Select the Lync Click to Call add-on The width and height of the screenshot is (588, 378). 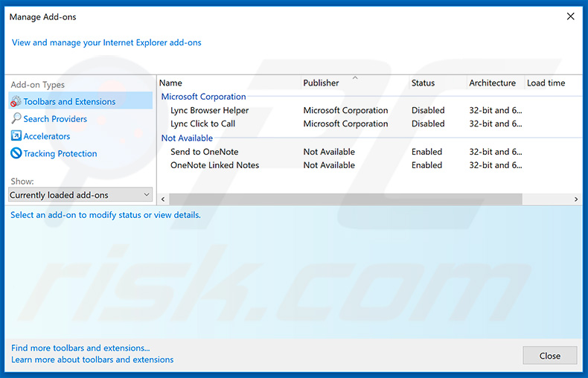(203, 124)
